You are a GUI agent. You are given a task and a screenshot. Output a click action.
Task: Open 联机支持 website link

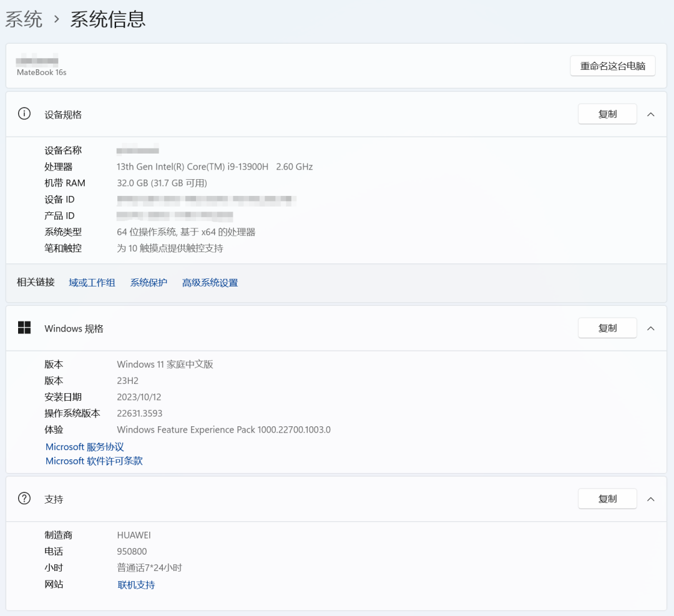[x=136, y=585]
